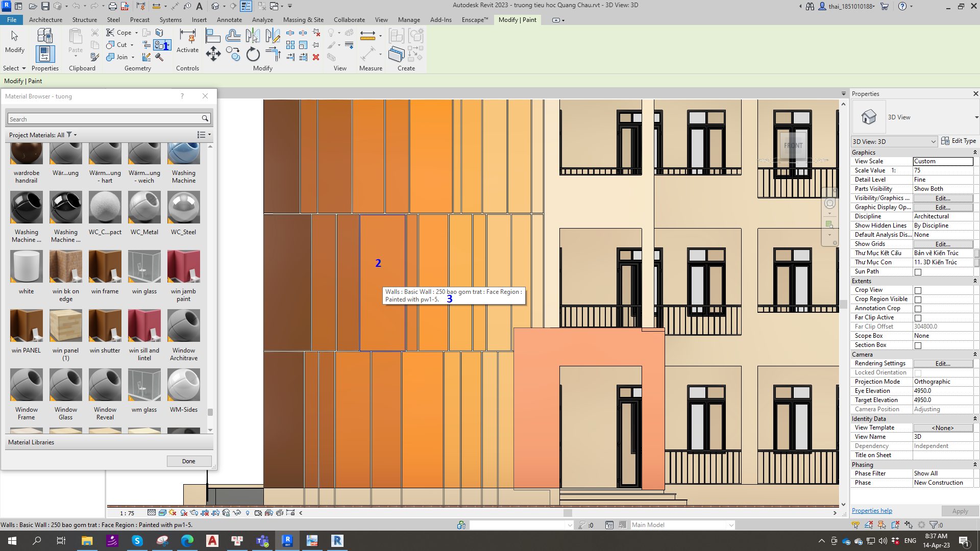The image size is (980, 551).
Task: Click the Demolish hammer icon
Action: pyautogui.click(x=159, y=57)
